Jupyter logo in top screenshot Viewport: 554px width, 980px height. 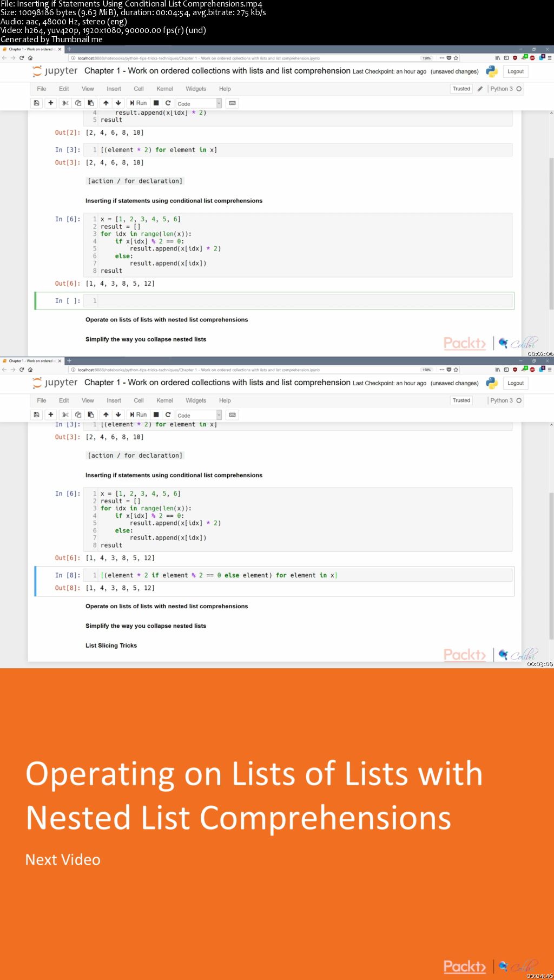55,71
